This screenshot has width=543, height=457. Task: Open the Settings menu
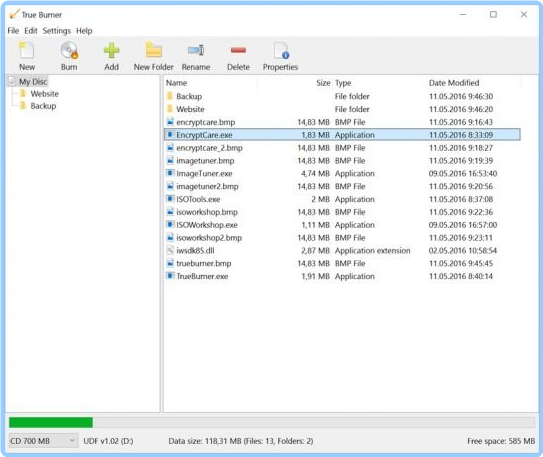pos(56,31)
